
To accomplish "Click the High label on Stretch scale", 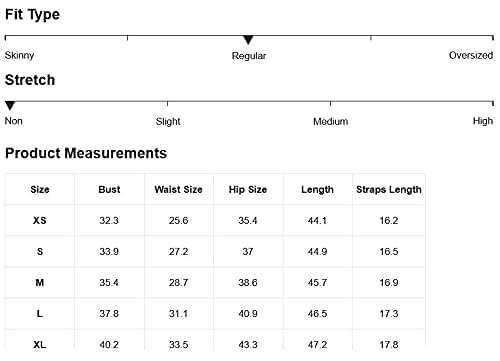I will coord(483,121).
